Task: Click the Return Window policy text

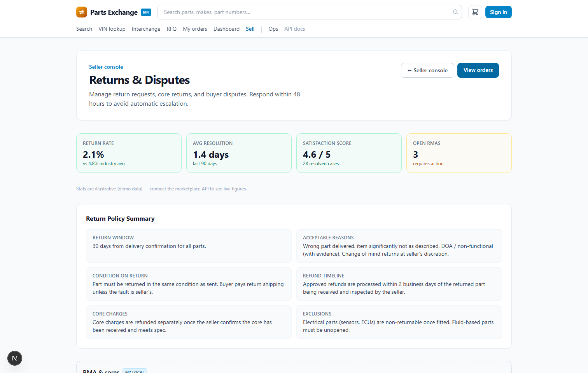Action: tap(149, 246)
